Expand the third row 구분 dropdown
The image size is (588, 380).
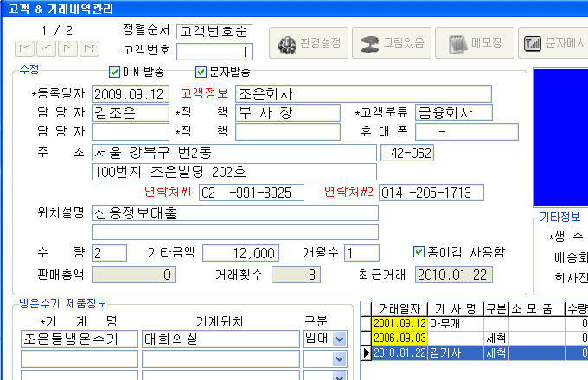point(338,376)
